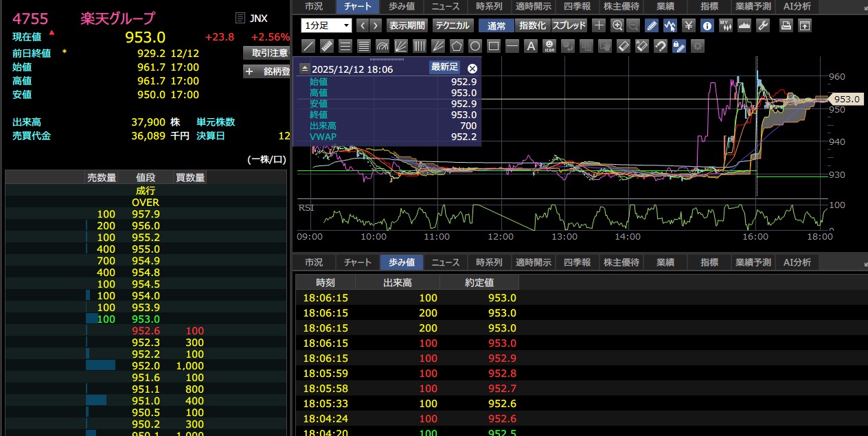
Task: Collapse the chart data popup
Action: pyautogui.click(x=305, y=69)
